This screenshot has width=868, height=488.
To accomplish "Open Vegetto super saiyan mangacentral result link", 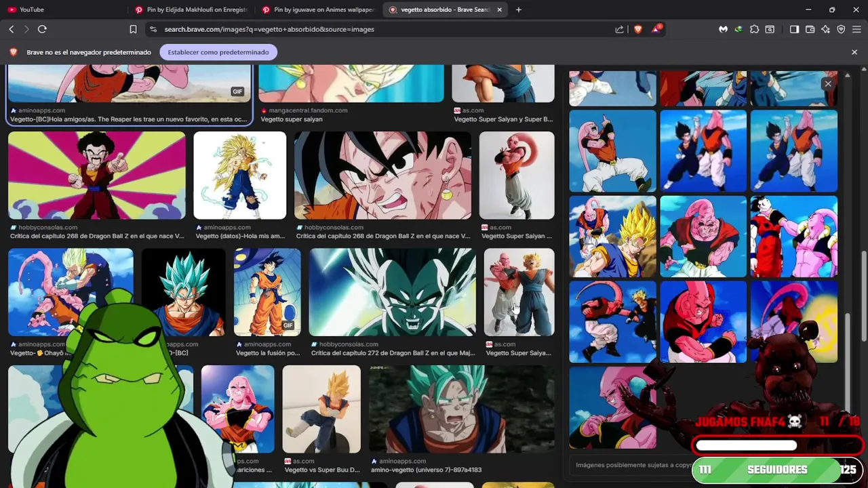I will tap(292, 119).
